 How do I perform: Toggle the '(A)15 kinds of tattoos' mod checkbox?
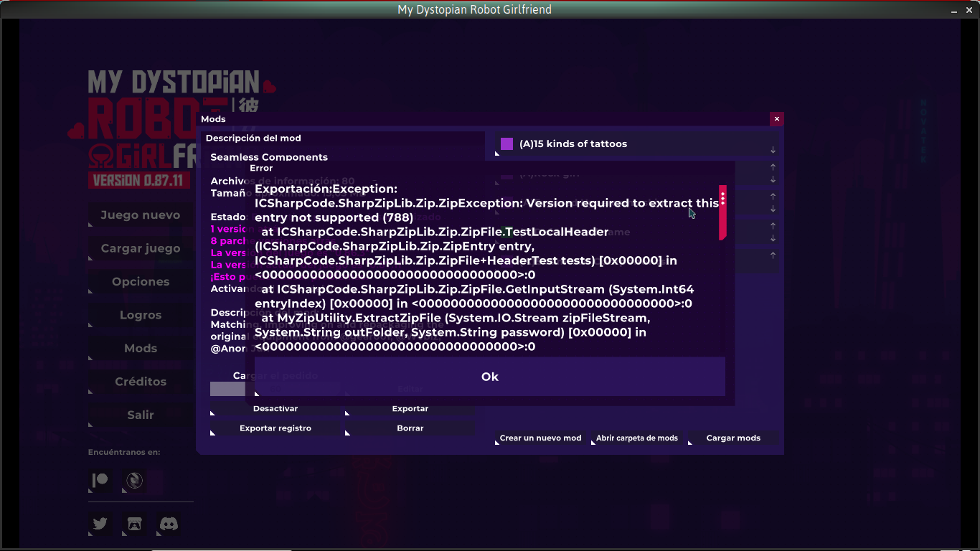507,143
